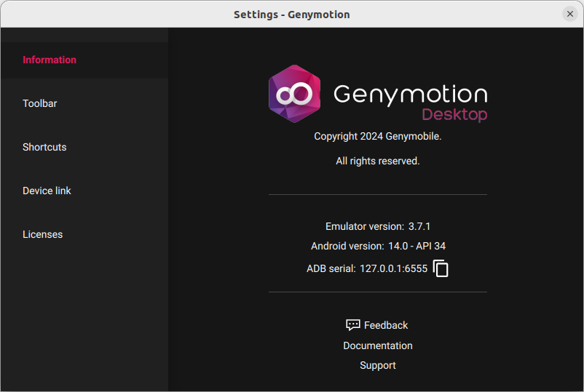Switch to the Shortcuts section
This screenshot has width=584, height=392.
pos(44,147)
